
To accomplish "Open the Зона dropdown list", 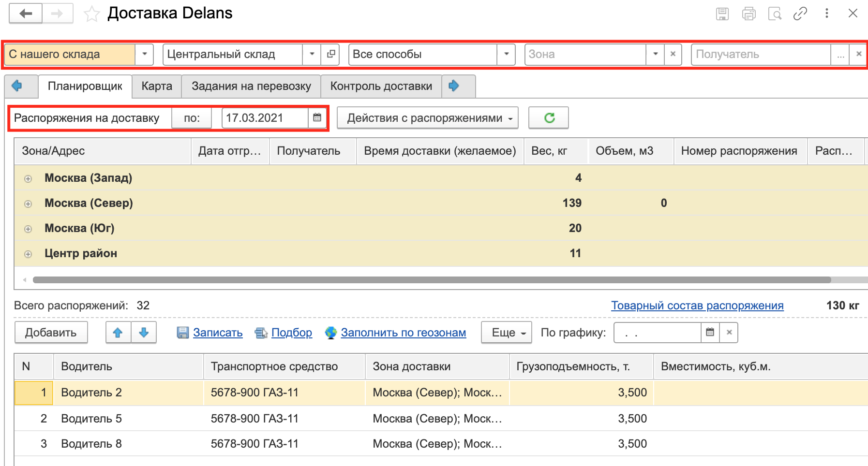I will tap(655, 54).
